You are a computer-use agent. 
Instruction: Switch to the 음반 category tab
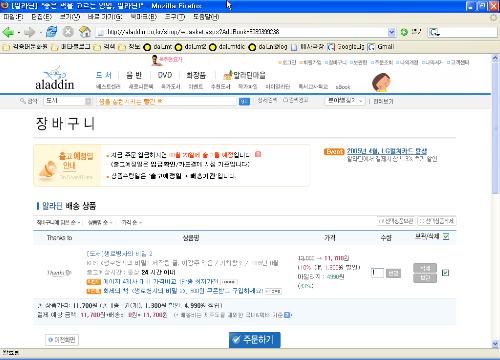click(x=134, y=75)
